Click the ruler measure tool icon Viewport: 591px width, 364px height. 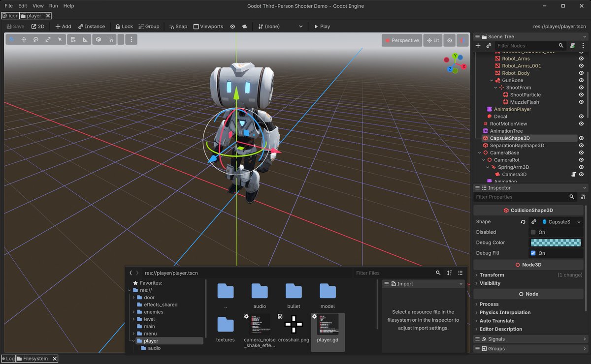point(85,39)
